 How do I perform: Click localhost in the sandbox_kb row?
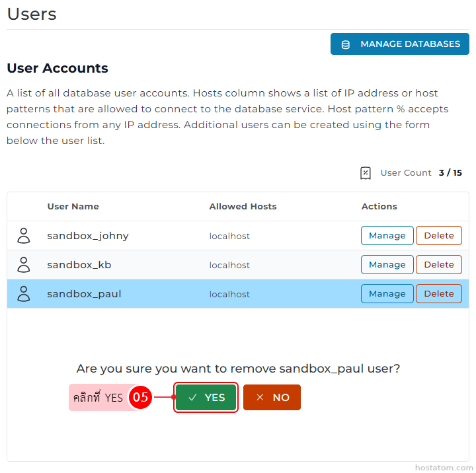click(x=229, y=265)
